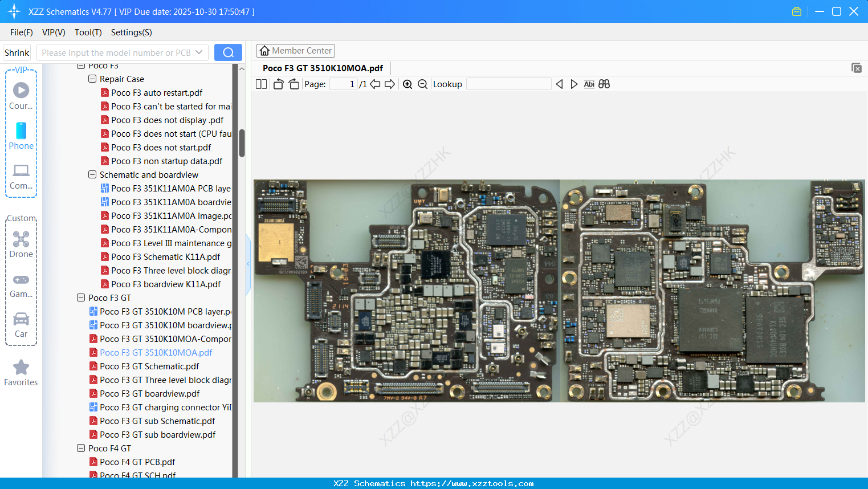Rotate page clockwise
The width and height of the screenshot is (868, 489).
click(294, 84)
